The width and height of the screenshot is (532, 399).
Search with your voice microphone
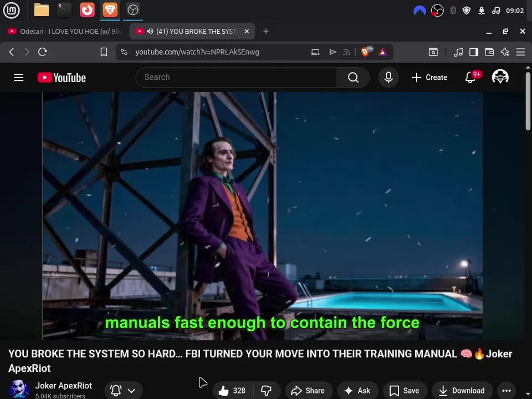click(388, 78)
